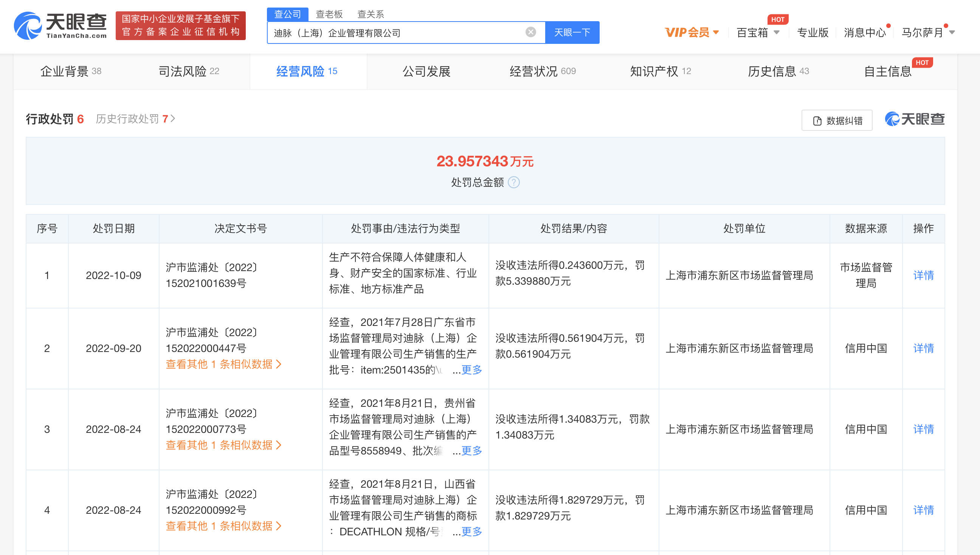Switch to the 查老板 search tab
Viewport: 980px width, 555px height.
(x=329, y=14)
